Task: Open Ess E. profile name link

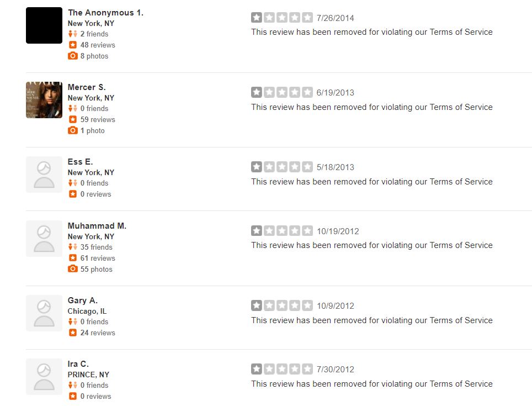Action: (x=80, y=162)
